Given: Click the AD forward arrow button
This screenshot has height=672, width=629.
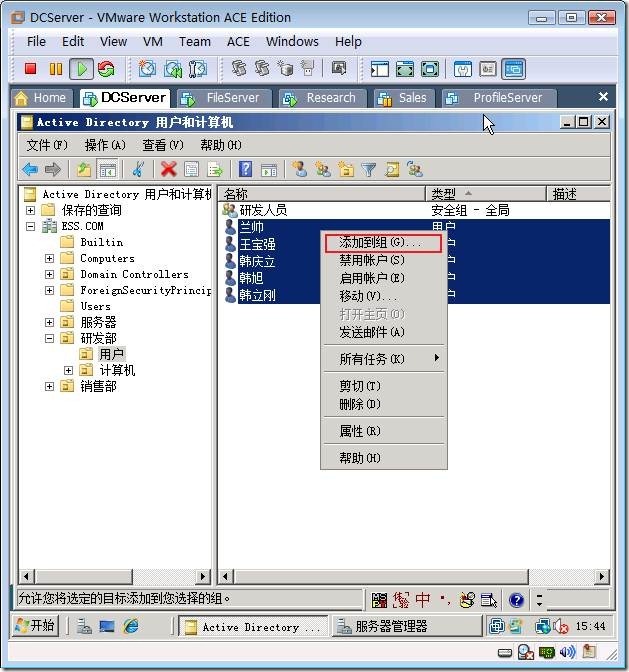Looking at the screenshot, I should (53, 170).
